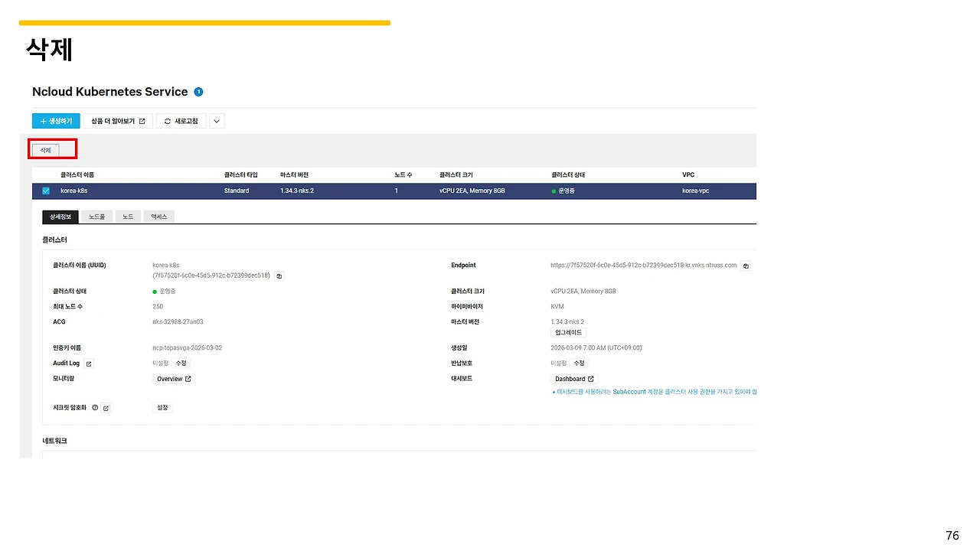Click the 인증키 value ncp-topasvga-2026-03-02
Image resolution: width=980 pixels, height=551 pixels.
pos(187,348)
